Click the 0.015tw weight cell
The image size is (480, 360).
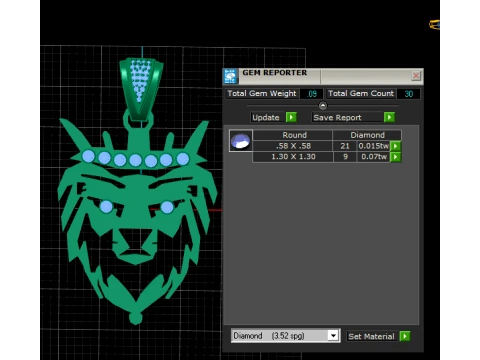(x=373, y=146)
